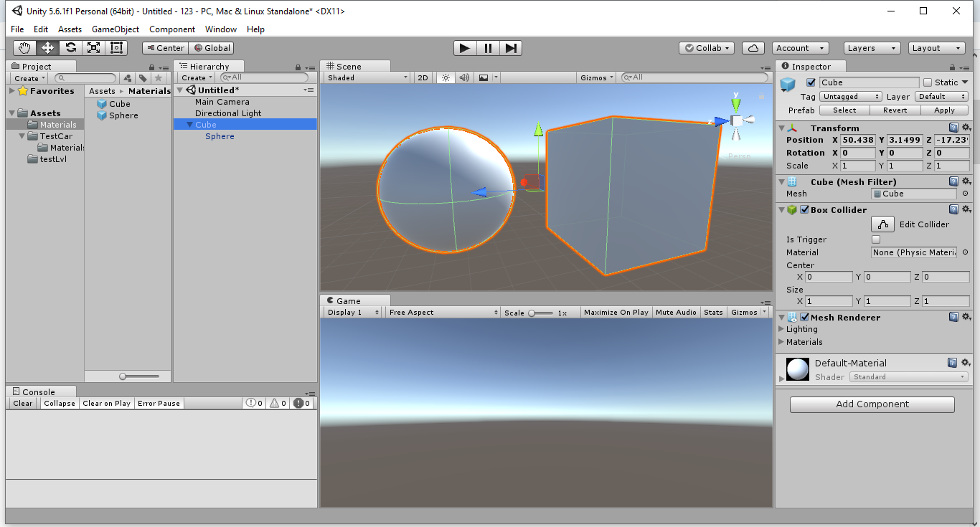Open scene effects image icon
Image resolution: width=980 pixels, height=527 pixels.
(x=484, y=77)
